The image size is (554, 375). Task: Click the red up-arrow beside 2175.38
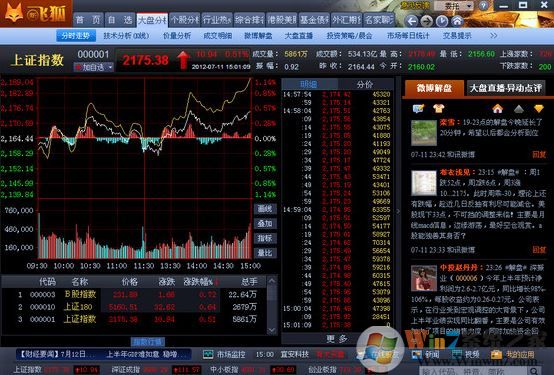[x=183, y=60]
